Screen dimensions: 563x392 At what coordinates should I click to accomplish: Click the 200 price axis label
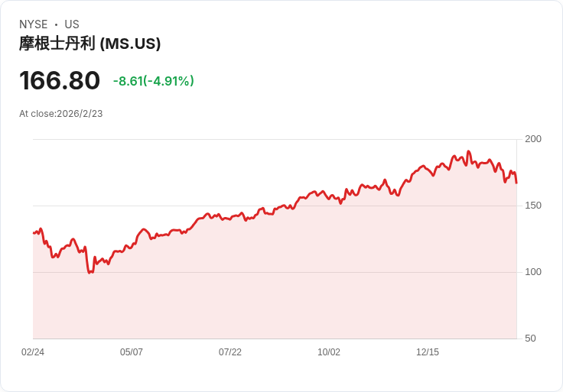pos(533,139)
